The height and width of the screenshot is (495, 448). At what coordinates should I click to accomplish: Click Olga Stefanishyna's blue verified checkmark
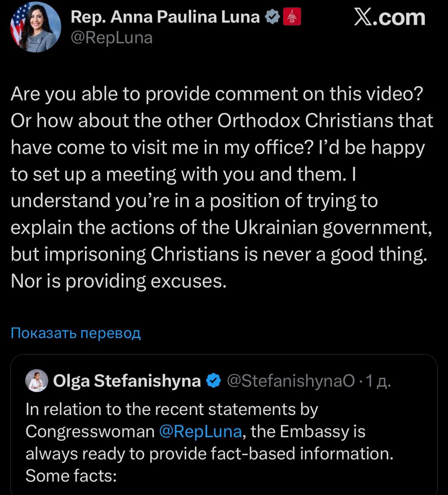[213, 381]
